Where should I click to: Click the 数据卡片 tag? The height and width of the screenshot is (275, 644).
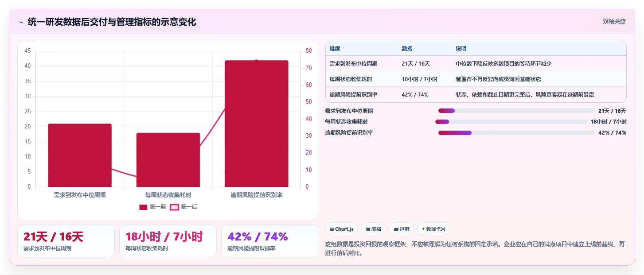click(434, 229)
